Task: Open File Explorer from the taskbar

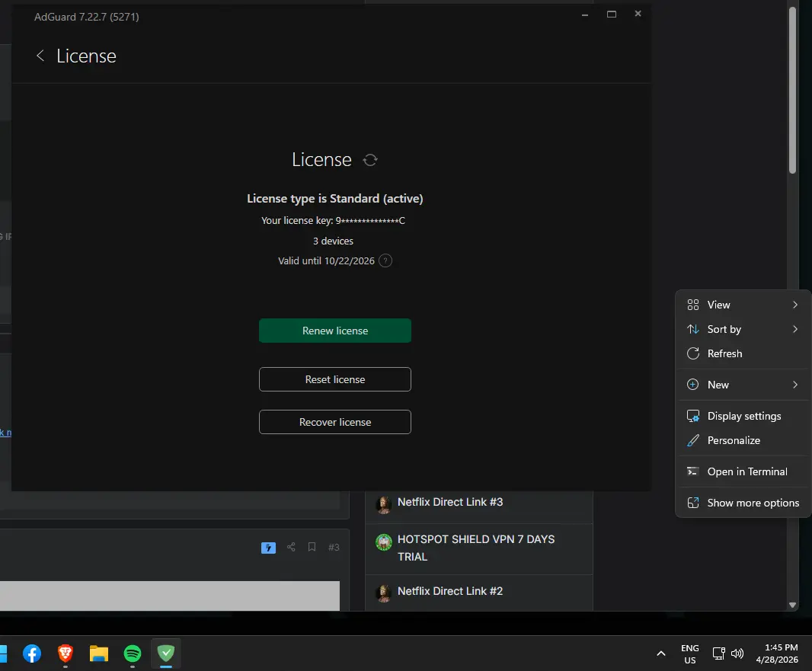Action: tap(99, 653)
